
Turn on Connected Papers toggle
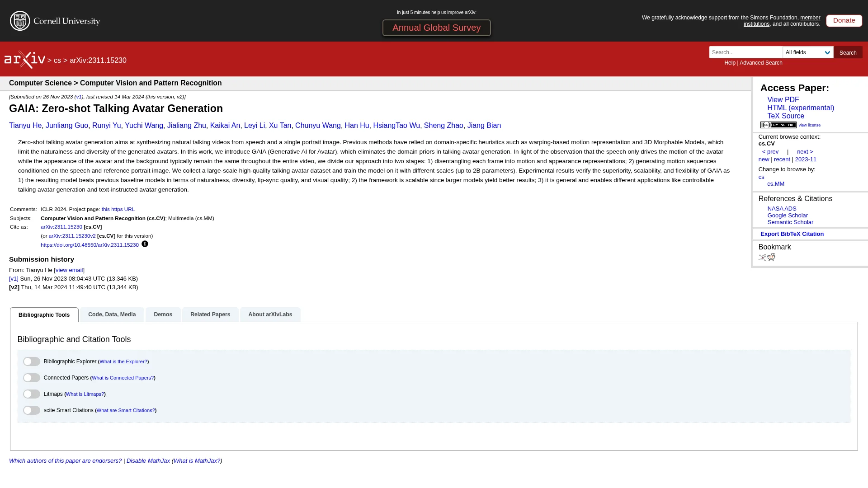(32, 378)
